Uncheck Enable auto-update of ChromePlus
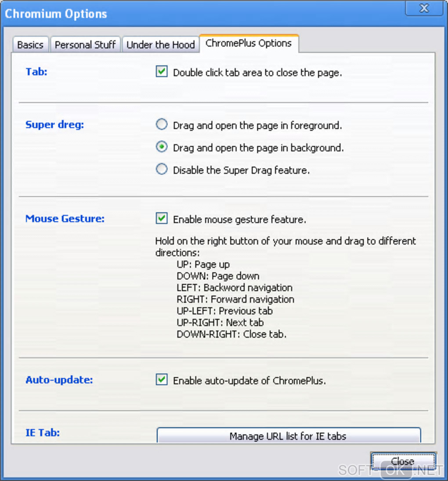 [162, 380]
